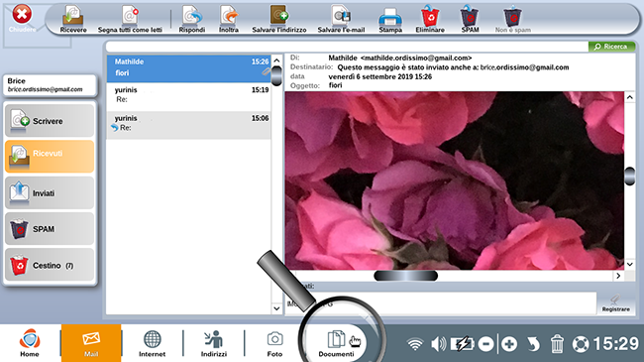This screenshot has width=644, height=362.
Task: Save the sender with Salvare l'indirizzo
Action: (279, 19)
